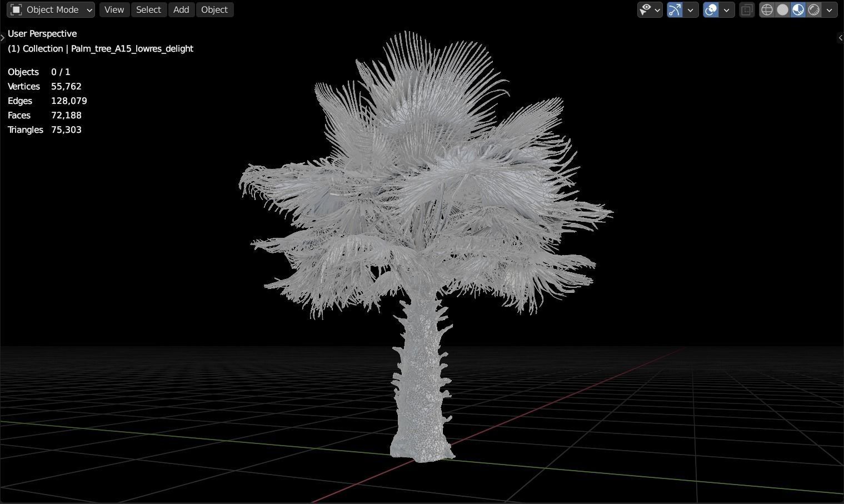Toggle viewport overlays

coord(711,9)
